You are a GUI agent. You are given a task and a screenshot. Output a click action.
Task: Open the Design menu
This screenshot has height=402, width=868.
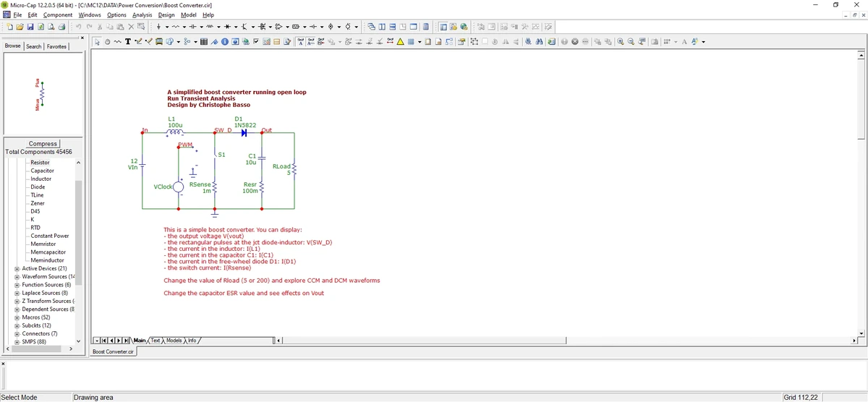tap(166, 14)
